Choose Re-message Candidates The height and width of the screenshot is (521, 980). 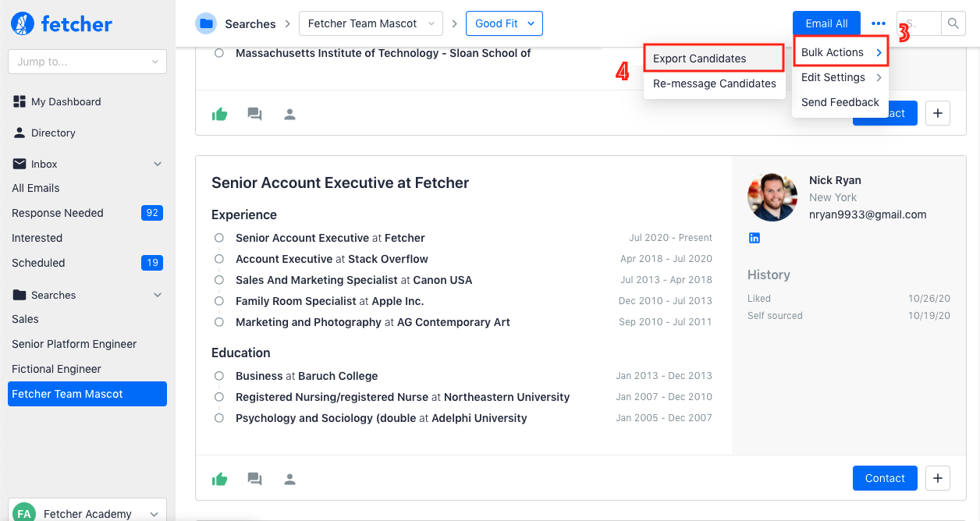pos(715,83)
